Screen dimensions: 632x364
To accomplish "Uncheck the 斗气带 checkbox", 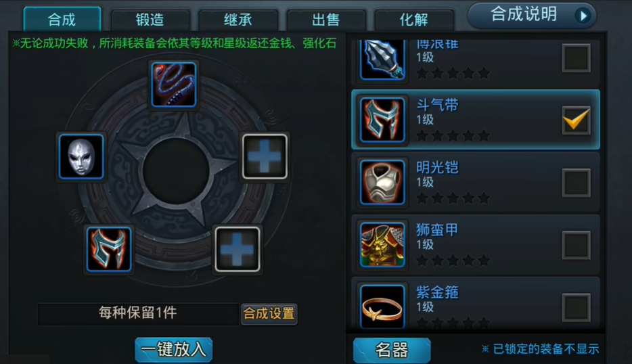I will click(577, 120).
